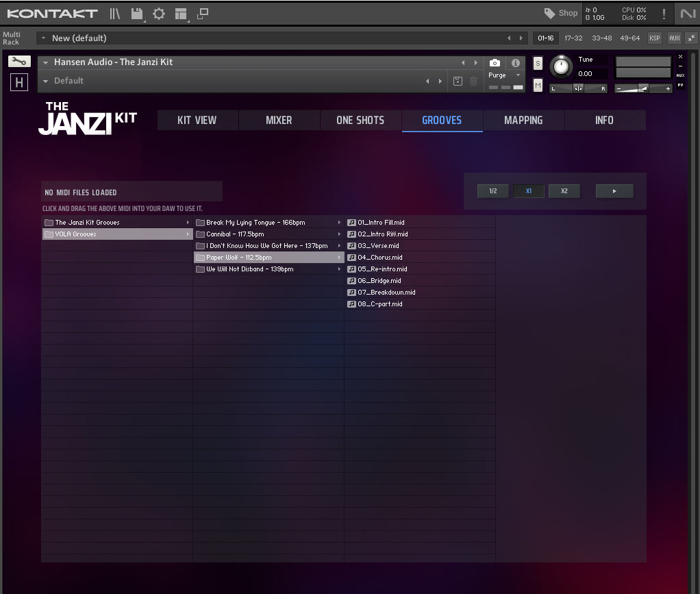This screenshot has height=594, width=700.
Task: Open the New (default) multi rack dropdown
Action: pyautogui.click(x=44, y=38)
